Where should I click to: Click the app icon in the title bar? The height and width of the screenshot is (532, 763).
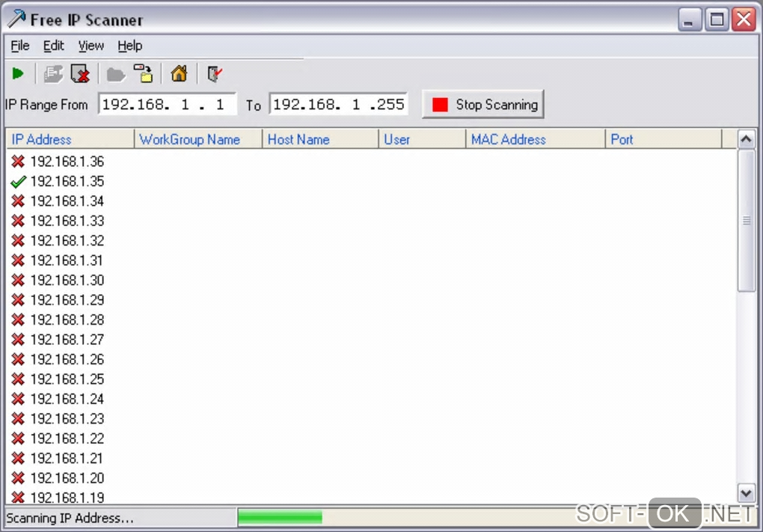click(x=16, y=19)
